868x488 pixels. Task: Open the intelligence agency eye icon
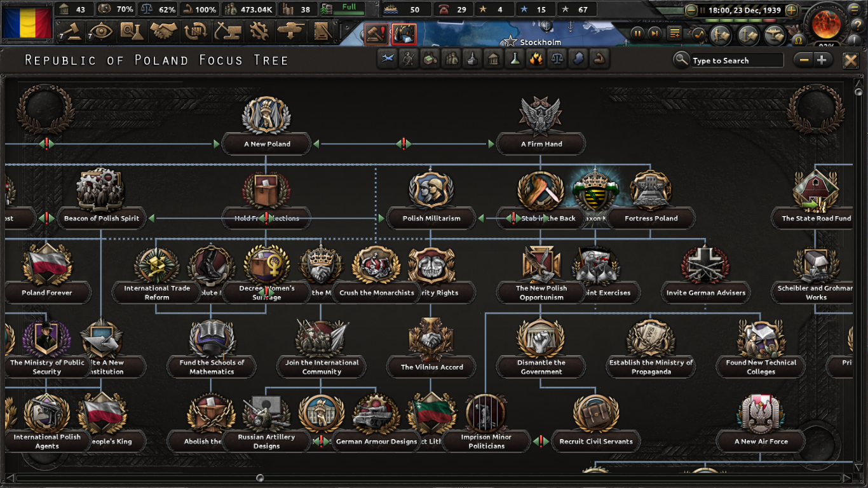point(101,30)
